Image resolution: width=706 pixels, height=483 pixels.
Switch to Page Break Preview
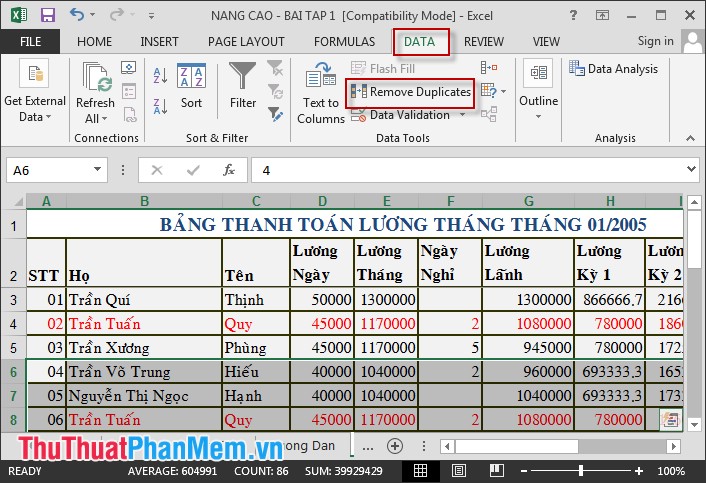click(x=497, y=471)
